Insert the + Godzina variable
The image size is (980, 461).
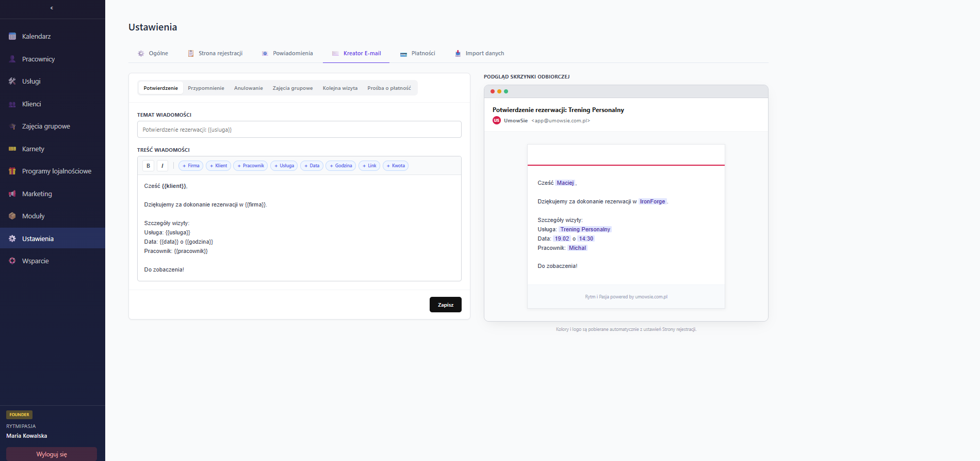click(x=341, y=166)
